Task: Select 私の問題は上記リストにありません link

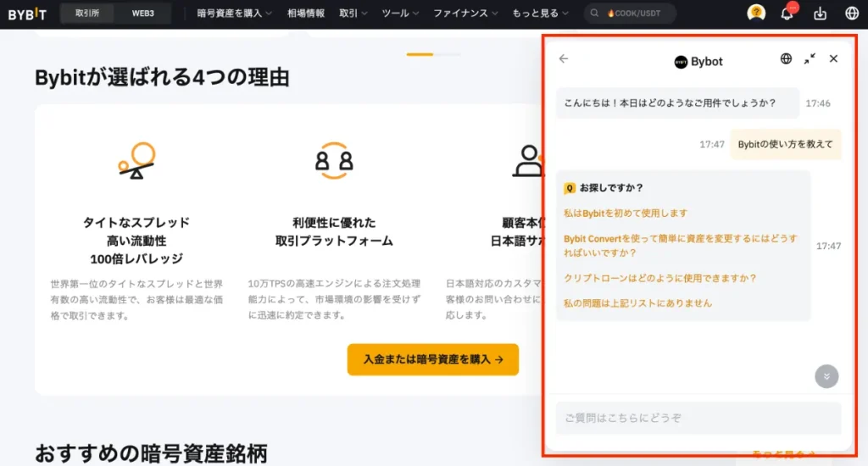Action: [x=637, y=303]
